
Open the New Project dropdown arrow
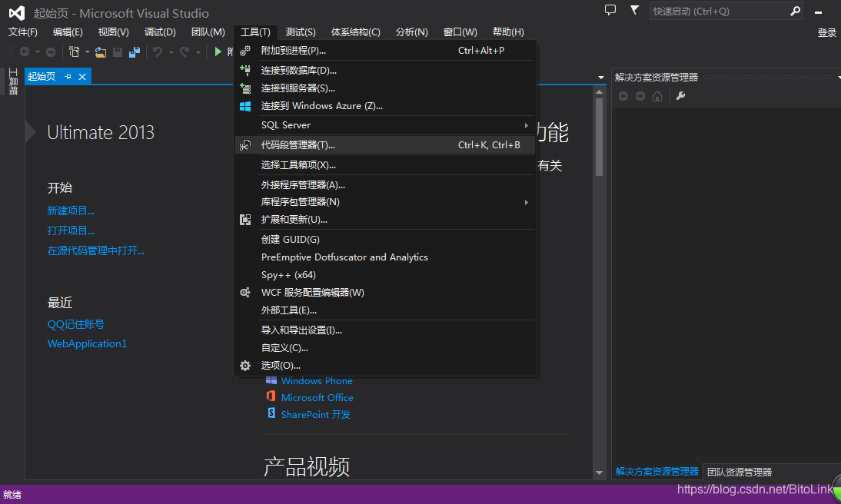pyautogui.click(x=88, y=52)
